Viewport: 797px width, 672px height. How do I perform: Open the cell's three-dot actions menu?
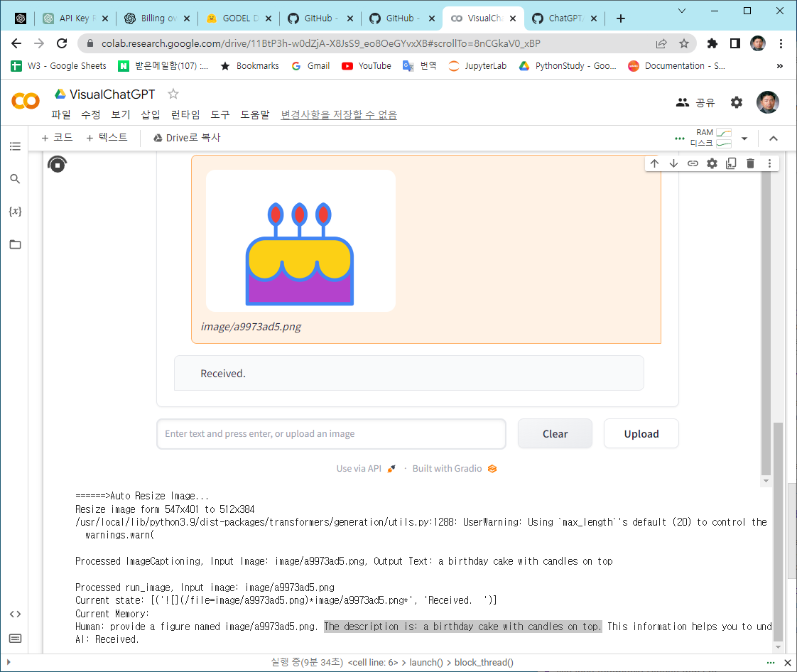(x=769, y=163)
